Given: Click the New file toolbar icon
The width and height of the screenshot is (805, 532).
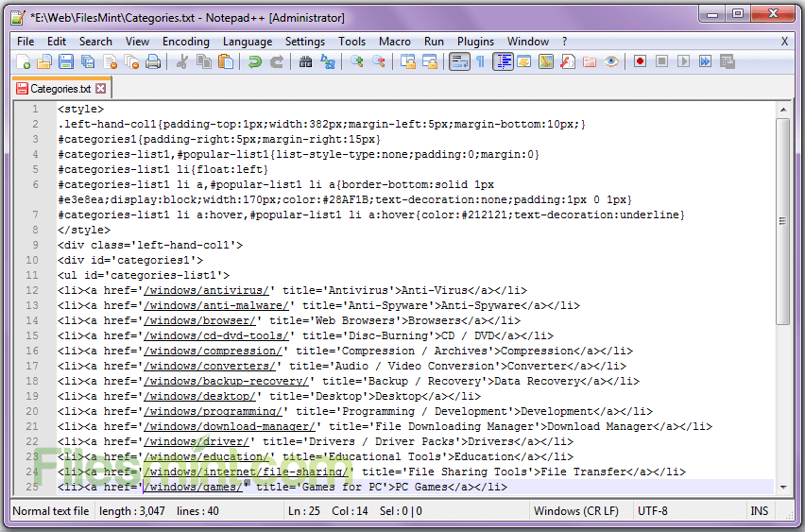Looking at the screenshot, I should [24, 61].
